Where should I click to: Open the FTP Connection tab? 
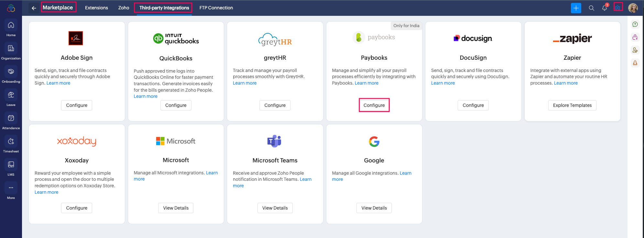216,8
